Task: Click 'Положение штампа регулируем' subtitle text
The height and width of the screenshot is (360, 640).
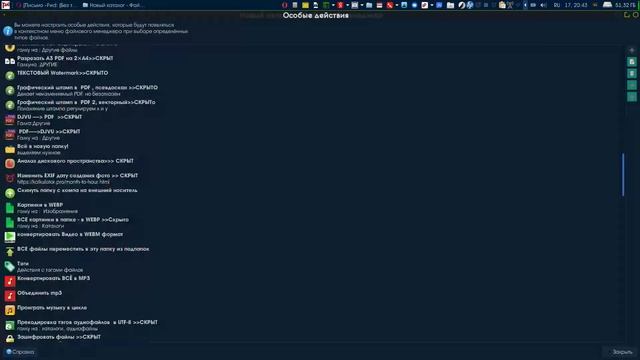Action: click(62, 109)
